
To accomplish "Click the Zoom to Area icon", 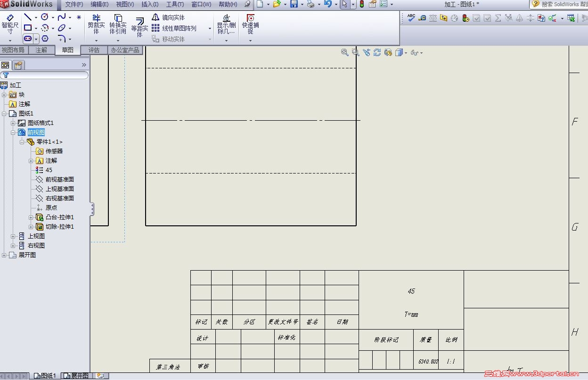I will tap(356, 52).
